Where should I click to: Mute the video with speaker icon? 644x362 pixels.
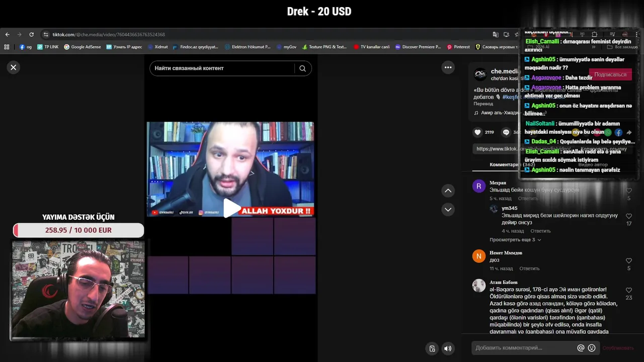tap(448, 348)
